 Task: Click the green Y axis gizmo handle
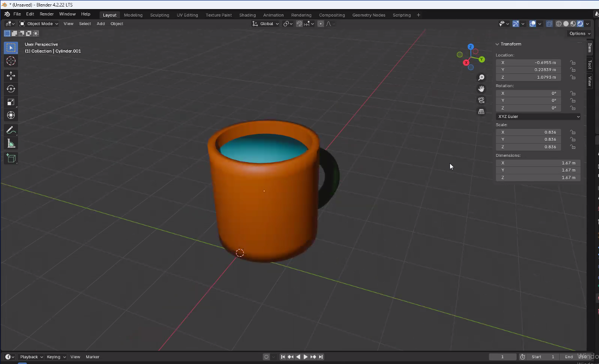(481, 59)
